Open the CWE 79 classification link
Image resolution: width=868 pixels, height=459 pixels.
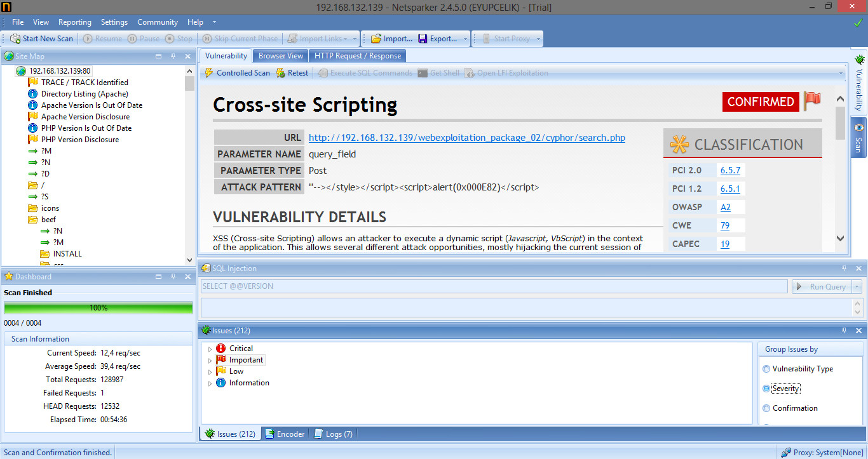(x=725, y=225)
